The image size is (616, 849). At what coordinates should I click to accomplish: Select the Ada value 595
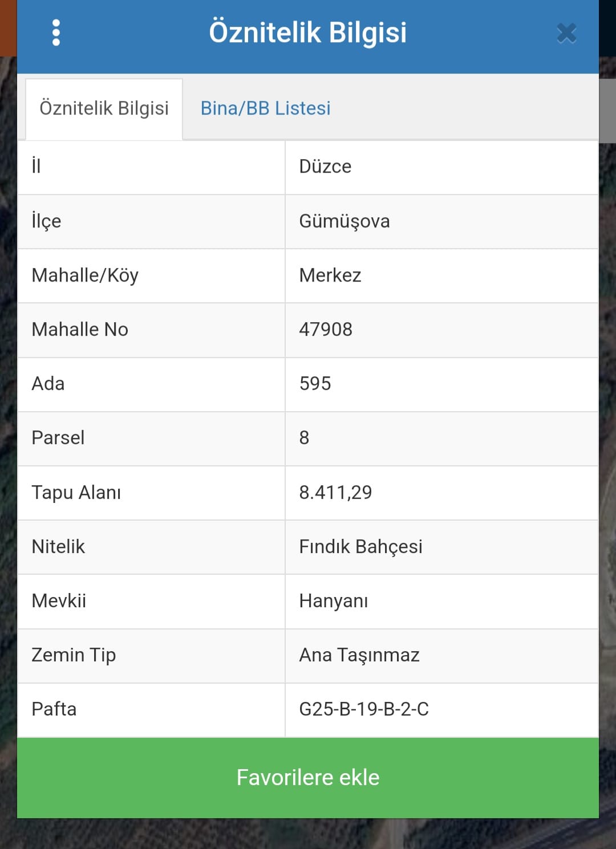click(x=315, y=384)
